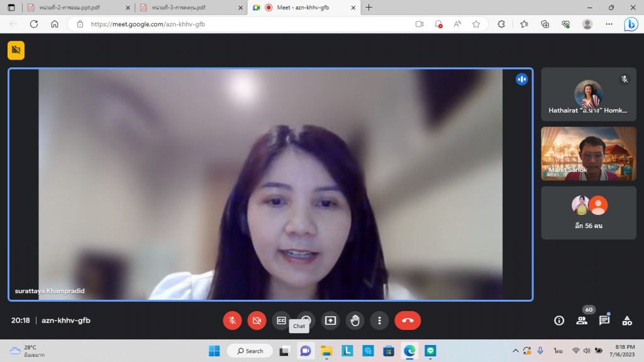This screenshot has height=362, width=644.
Task: Open Edge Settings and more menu
Action: pos(609,24)
